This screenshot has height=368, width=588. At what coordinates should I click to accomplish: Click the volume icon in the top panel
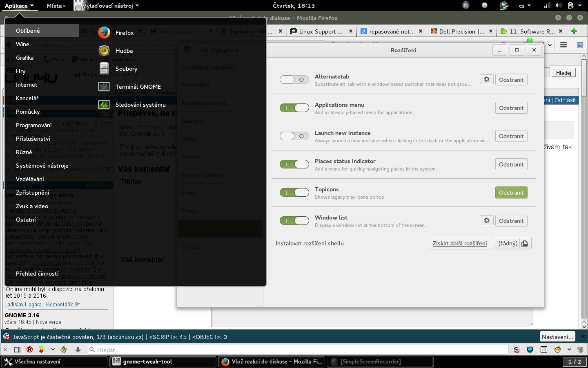click(x=559, y=5)
